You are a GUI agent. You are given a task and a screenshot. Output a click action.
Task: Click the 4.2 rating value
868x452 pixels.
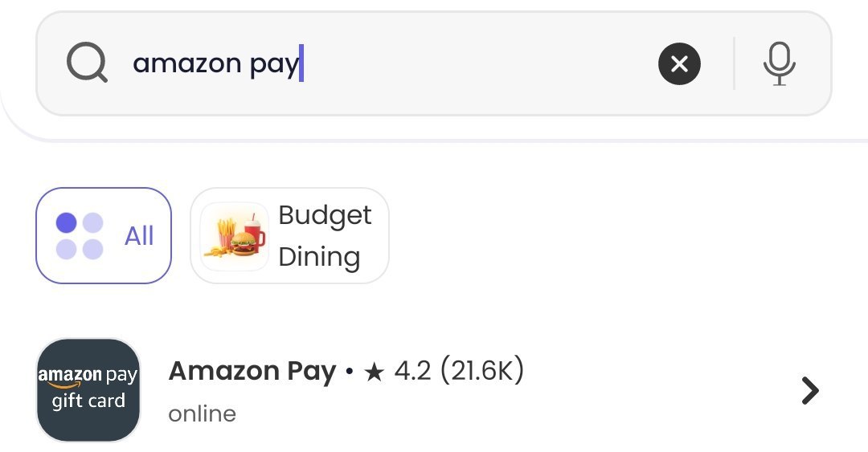413,372
